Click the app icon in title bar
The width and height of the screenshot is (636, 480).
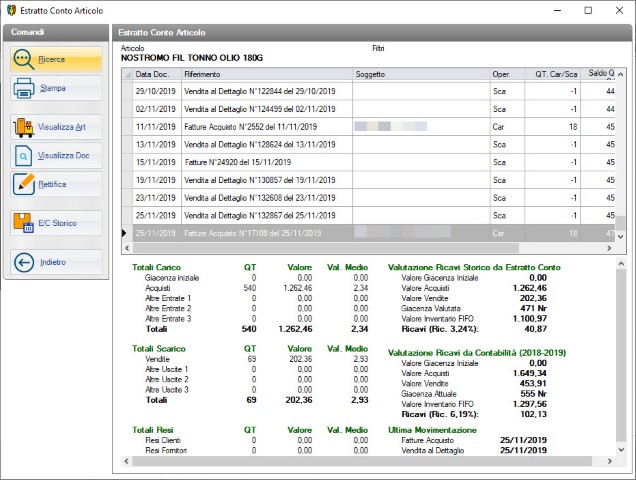11,10
